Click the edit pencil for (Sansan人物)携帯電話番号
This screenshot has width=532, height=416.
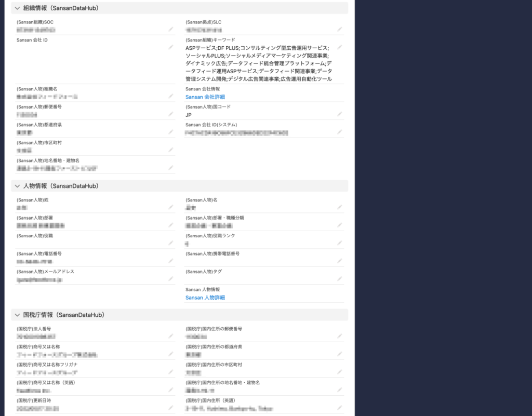[339, 261]
